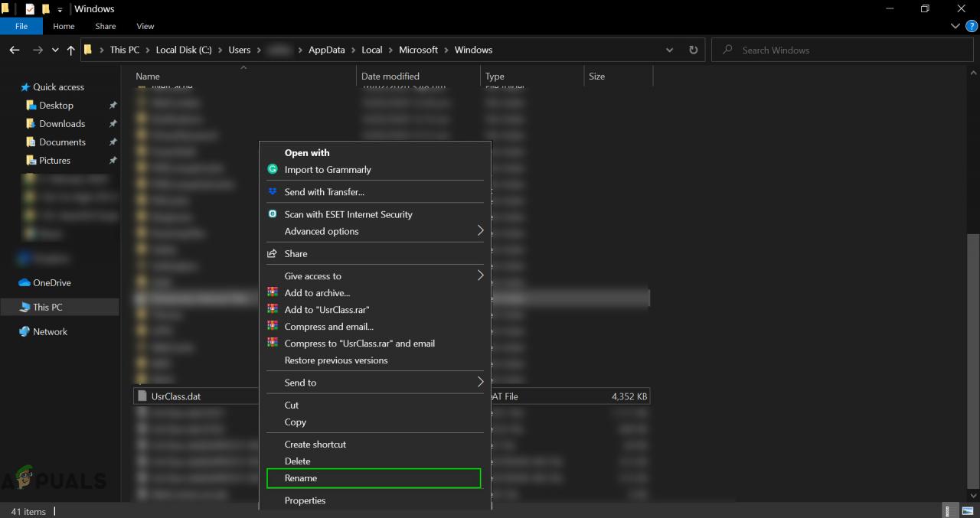
Task: Open the address bar history dropdown
Action: pyautogui.click(x=670, y=50)
